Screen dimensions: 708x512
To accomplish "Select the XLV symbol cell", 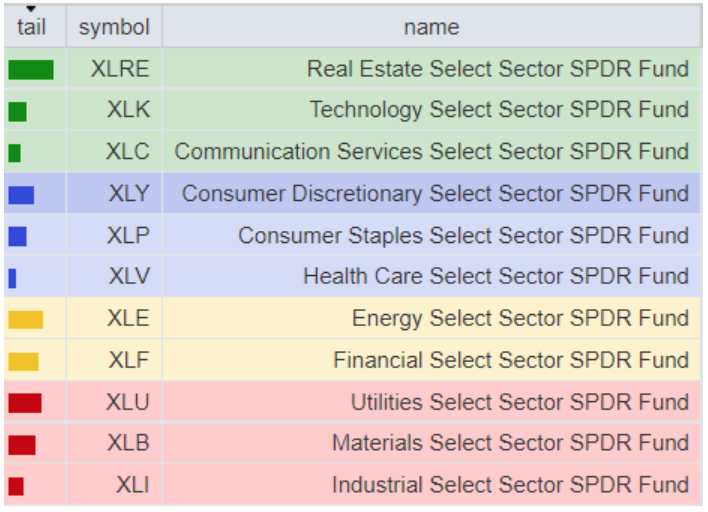I will [128, 277].
